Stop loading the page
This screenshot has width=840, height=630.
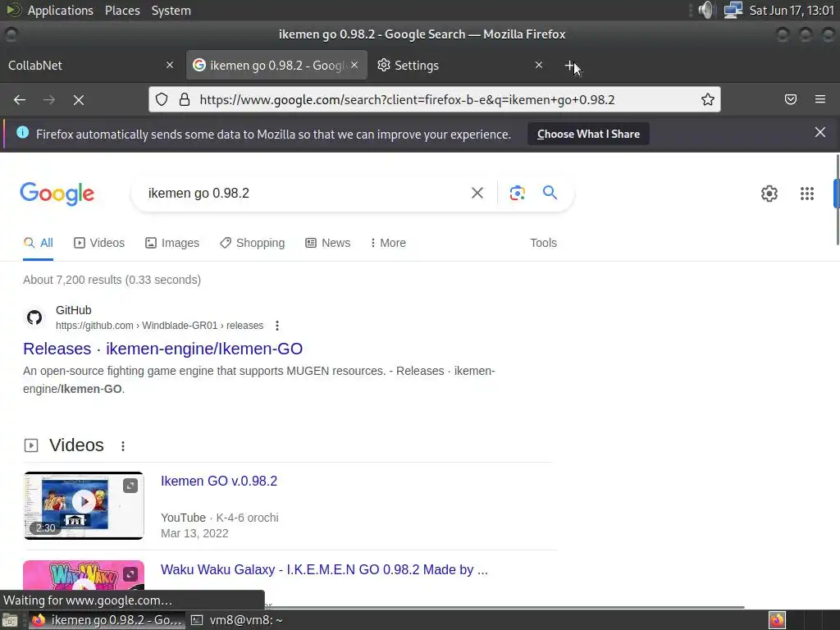pyautogui.click(x=79, y=99)
